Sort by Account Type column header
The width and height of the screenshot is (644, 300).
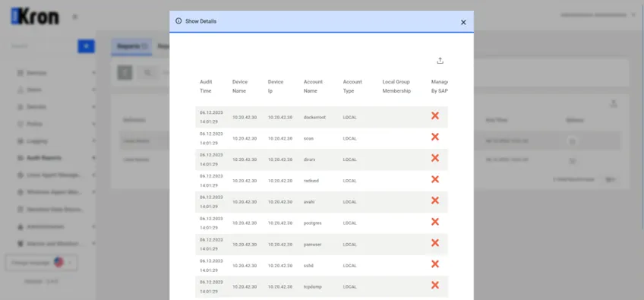(352, 87)
